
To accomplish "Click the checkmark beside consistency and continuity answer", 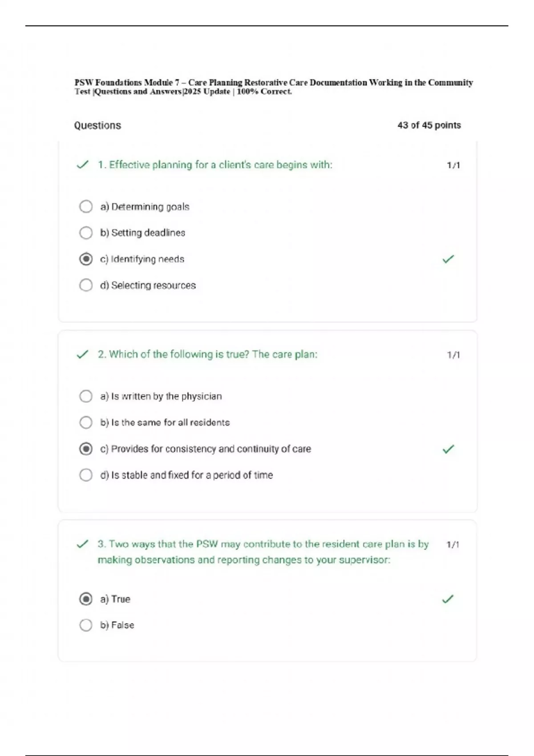I will coord(448,449).
